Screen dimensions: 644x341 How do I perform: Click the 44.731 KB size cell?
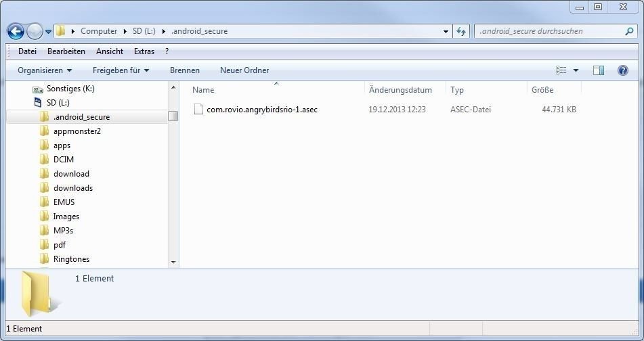pyautogui.click(x=559, y=110)
